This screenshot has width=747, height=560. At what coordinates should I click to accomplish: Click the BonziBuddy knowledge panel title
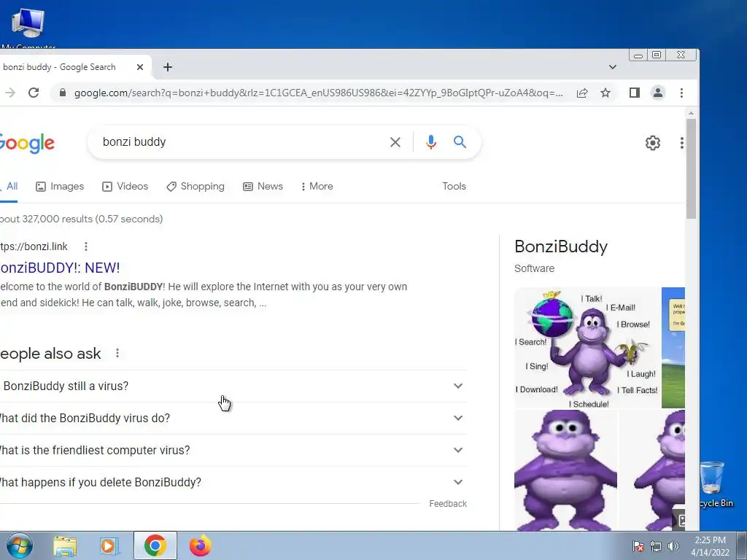point(561,246)
